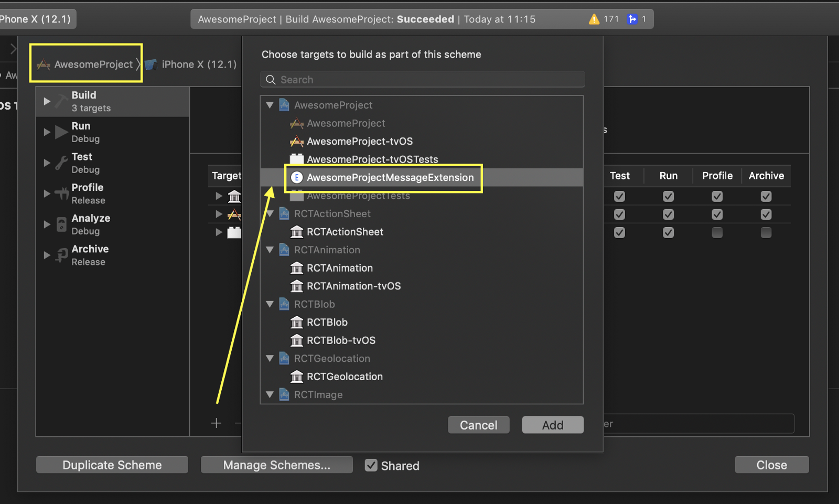The width and height of the screenshot is (839, 504).
Task: Select the iPhone X (12.1) destination breadcrumb
Action: click(191, 65)
